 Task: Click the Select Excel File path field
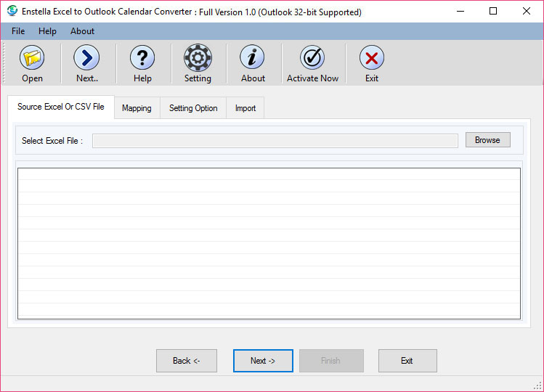coord(275,141)
